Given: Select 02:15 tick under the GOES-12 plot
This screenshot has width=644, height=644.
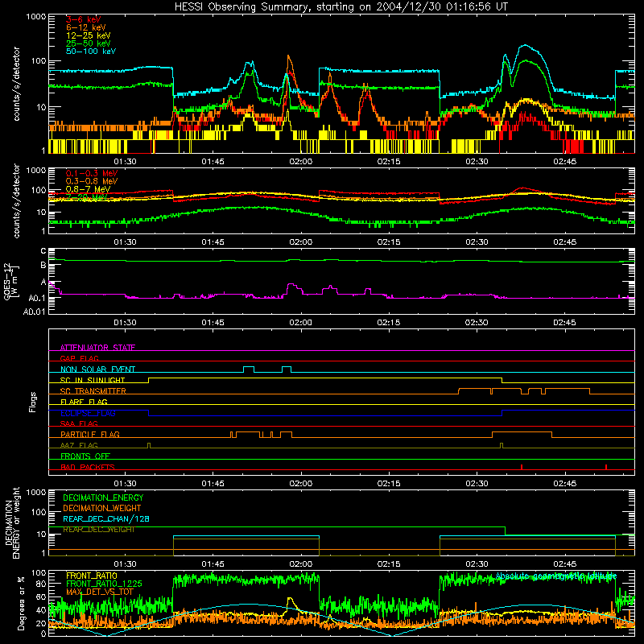Looking at the screenshot, I should (x=389, y=323).
